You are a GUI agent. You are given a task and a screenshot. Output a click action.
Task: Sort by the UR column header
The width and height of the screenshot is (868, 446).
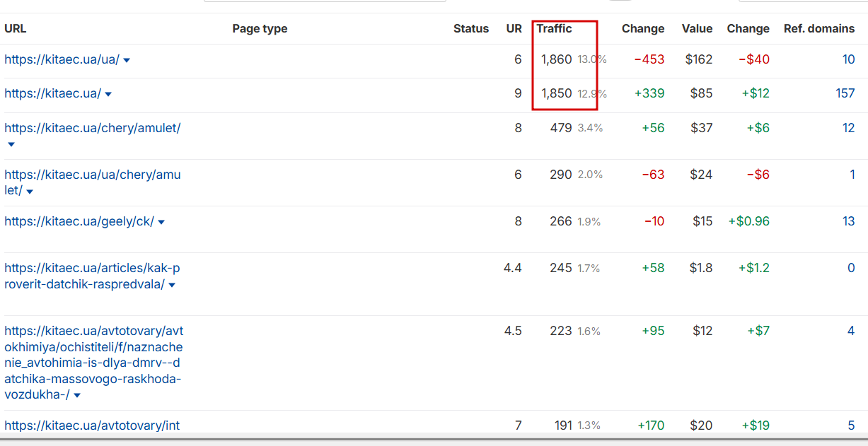coord(514,29)
